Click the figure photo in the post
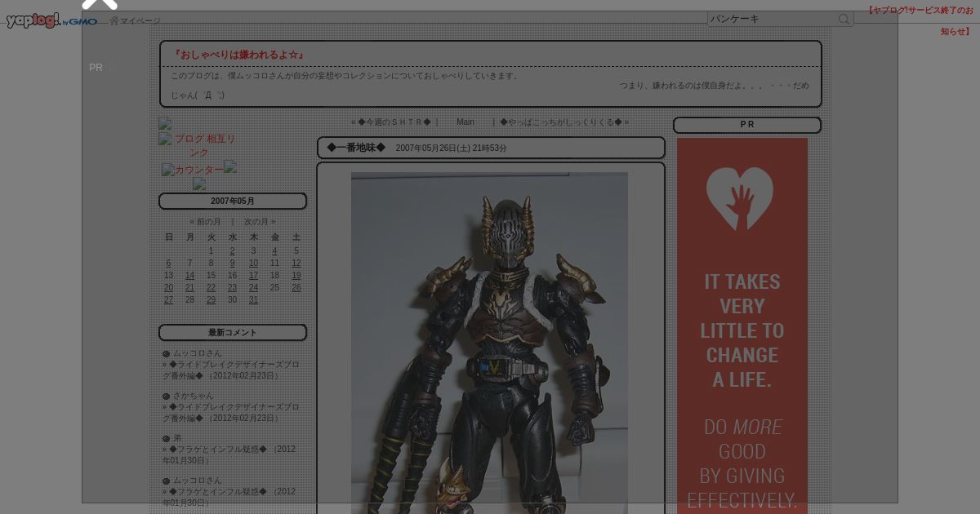The height and width of the screenshot is (514, 980). [x=489, y=343]
